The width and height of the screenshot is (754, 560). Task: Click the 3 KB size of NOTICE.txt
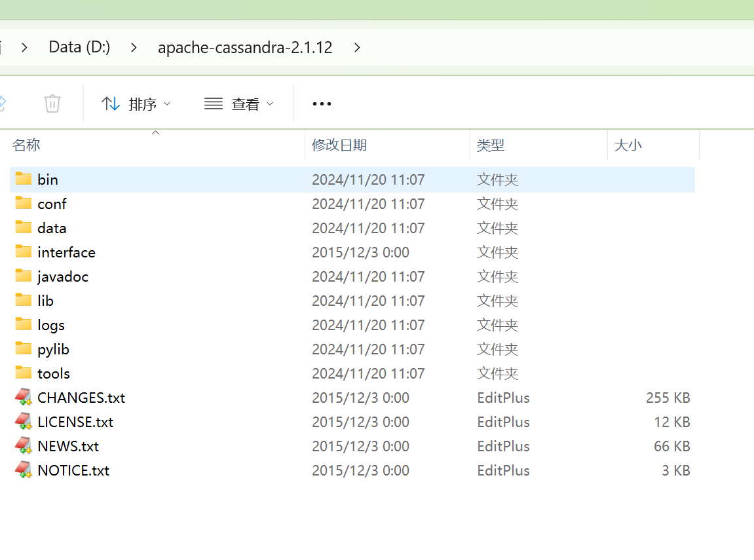675,470
